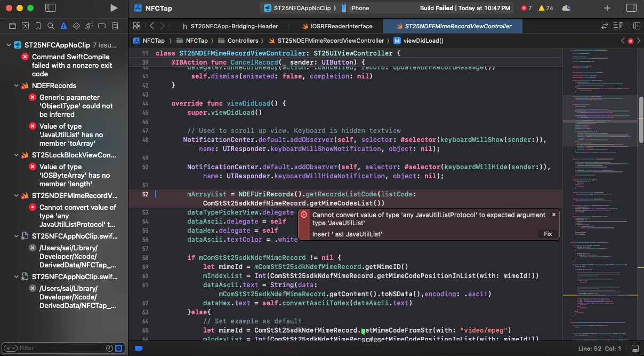Click the plus Library button in toolbar
This screenshot has height=356, width=644.
pyautogui.click(x=607, y=8)
